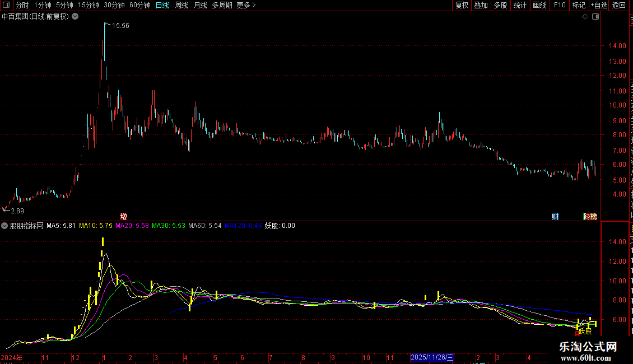Open the 多股 multi-stock view
Viewport: 633px width, 364px height.
point(500,5)
